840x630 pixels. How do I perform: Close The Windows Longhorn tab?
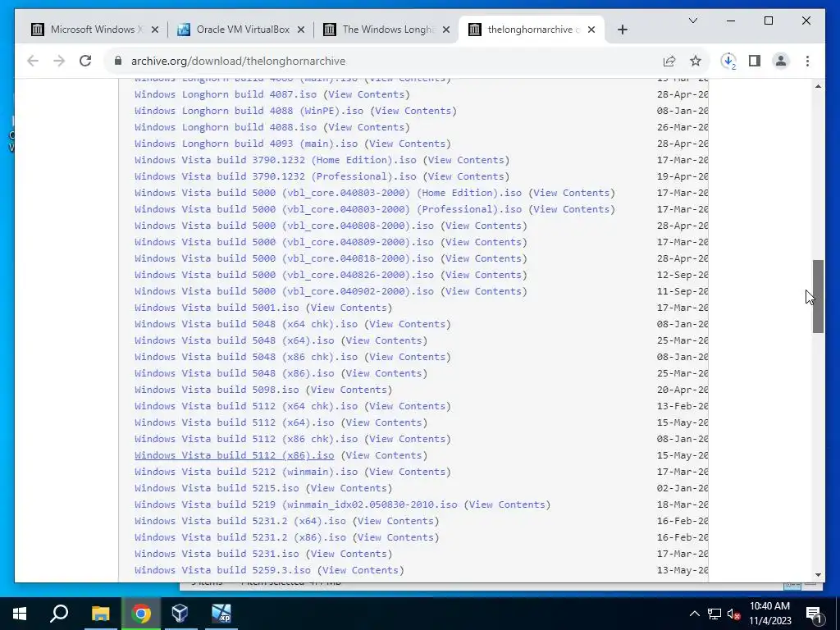(x=445, y=30)
